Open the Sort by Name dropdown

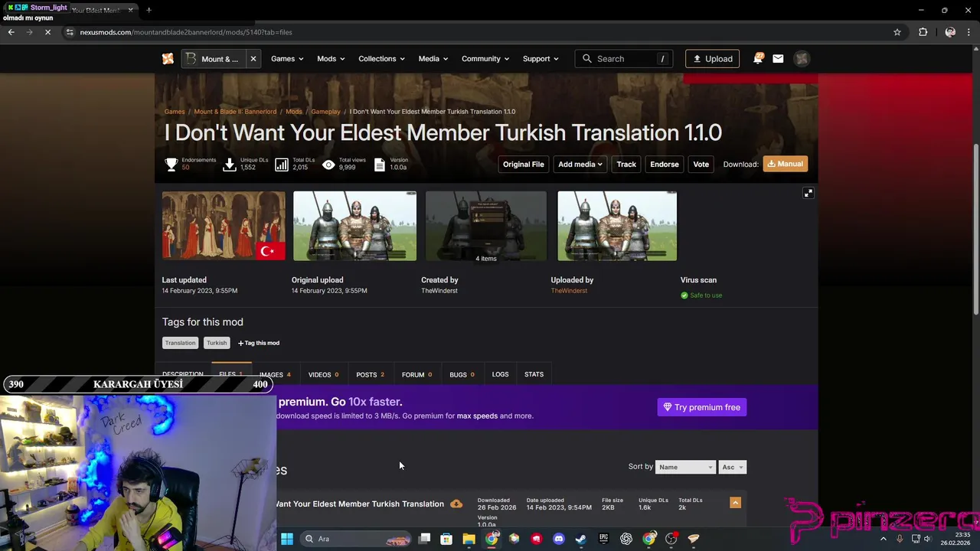pyautogui.click(x=685, y=467)
